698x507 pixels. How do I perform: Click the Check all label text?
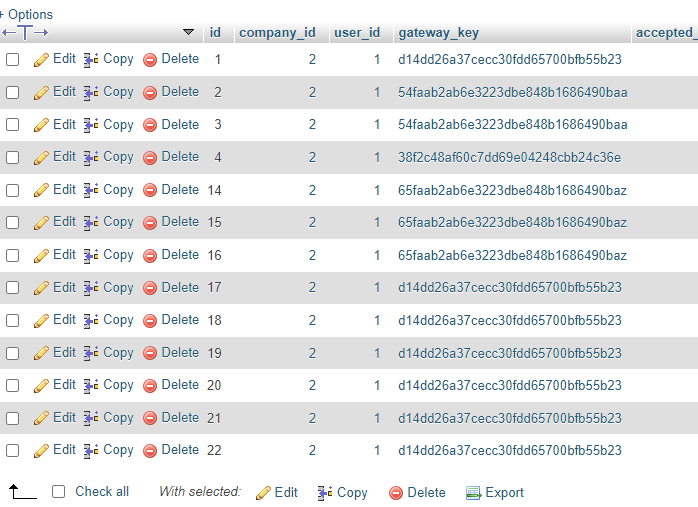pos(102,491)
